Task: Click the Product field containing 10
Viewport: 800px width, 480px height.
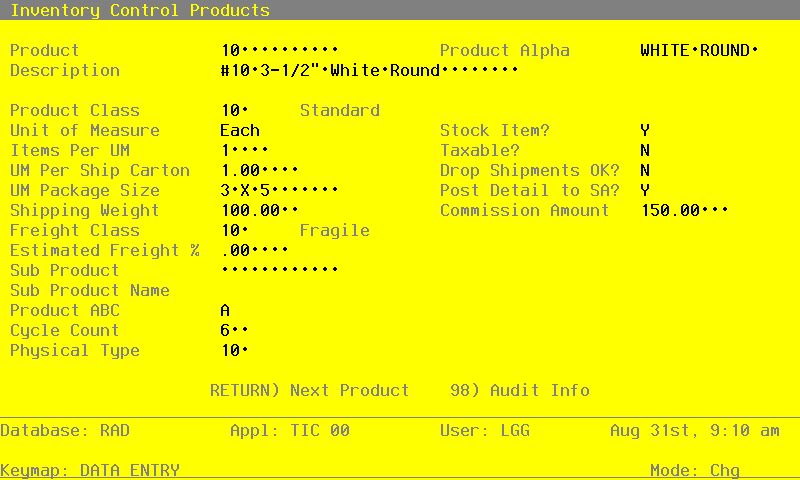Action: pos(279,50)
